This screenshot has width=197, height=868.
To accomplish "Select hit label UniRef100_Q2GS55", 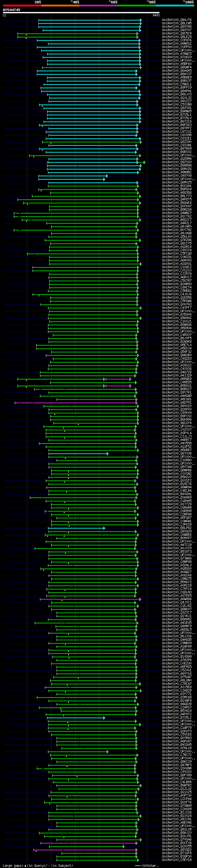I will pyautogui.click(x=177, y=846).
